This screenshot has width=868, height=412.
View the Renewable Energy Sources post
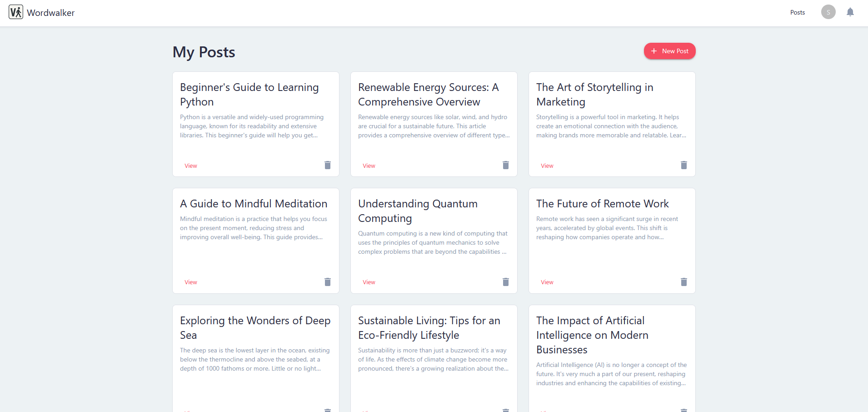[x=369, y=166]
